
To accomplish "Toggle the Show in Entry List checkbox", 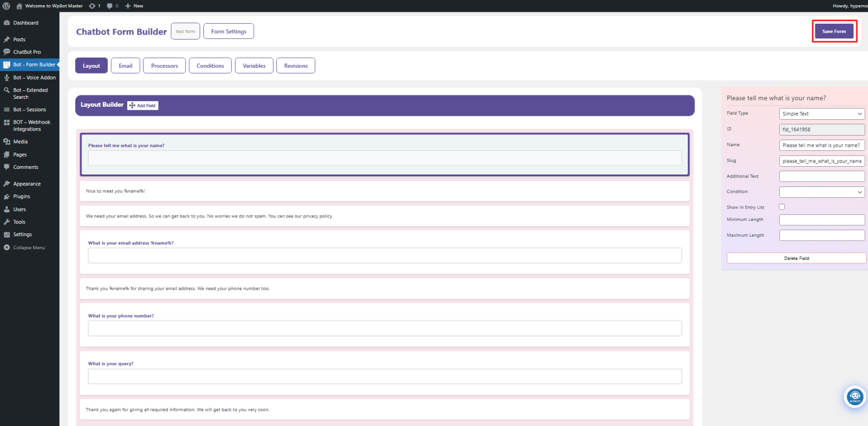I will click(782, 207).
